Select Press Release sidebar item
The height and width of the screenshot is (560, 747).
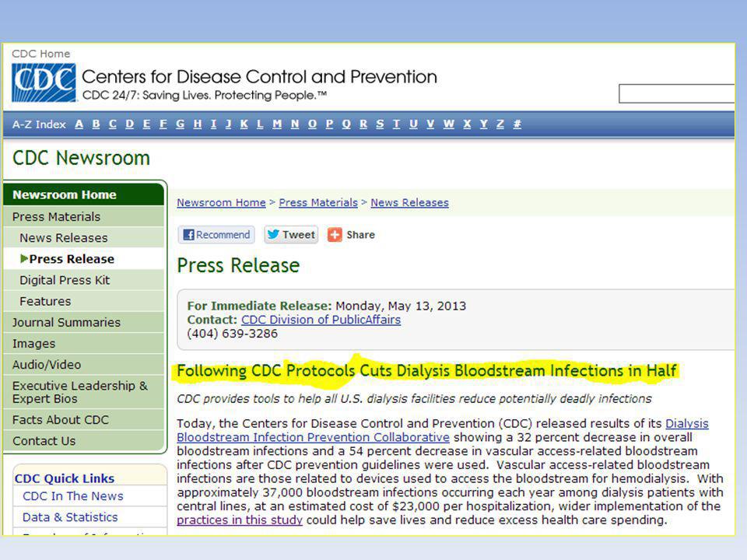[84, 259]
